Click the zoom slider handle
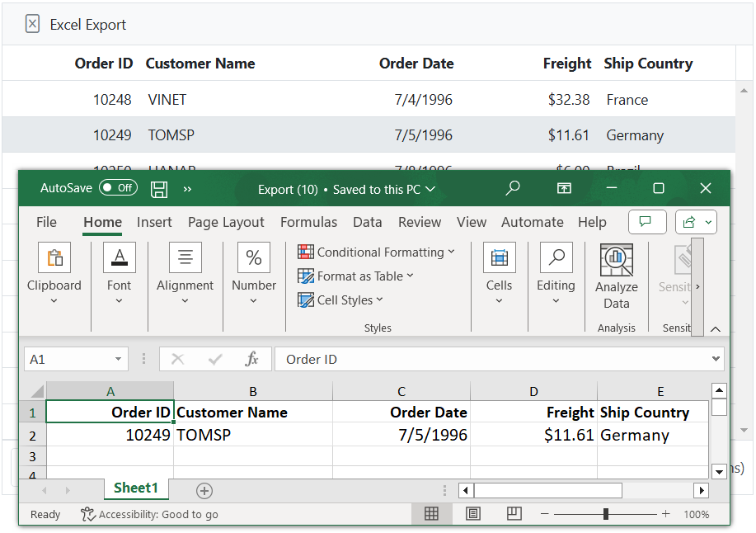Image resolution: width=756 pixels, height=533 pixels. tap(606, 514)
